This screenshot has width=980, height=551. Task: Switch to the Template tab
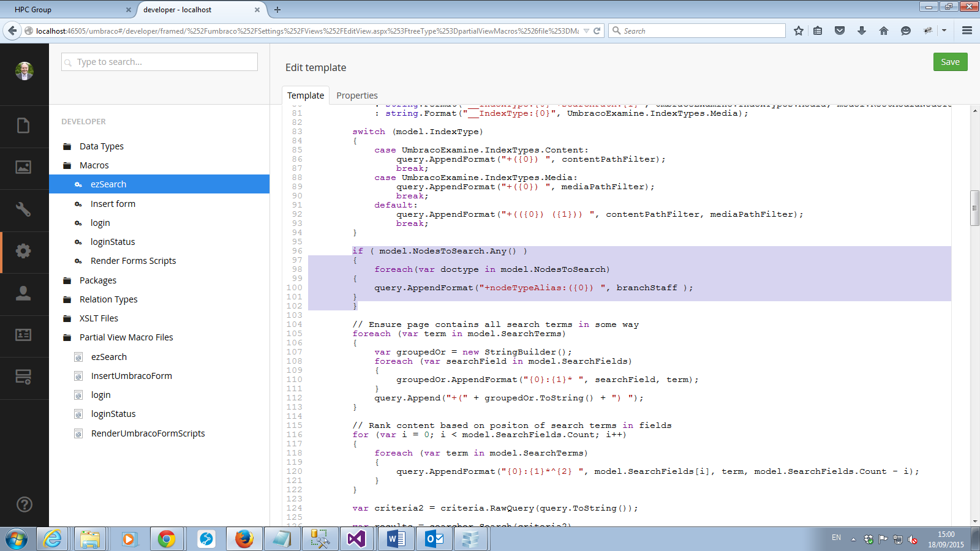306,96
